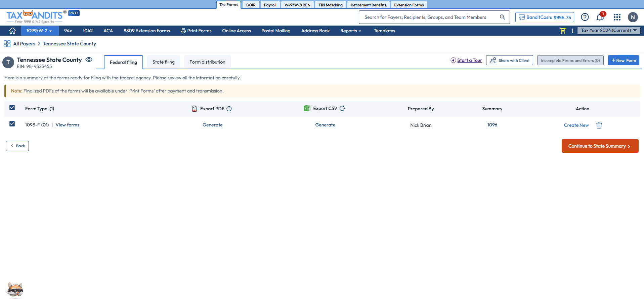This screenshot has width=644, height=304.
Task: Expand the Reports dropdown menu
Action: pyautogui.click(x=351, y=31)
